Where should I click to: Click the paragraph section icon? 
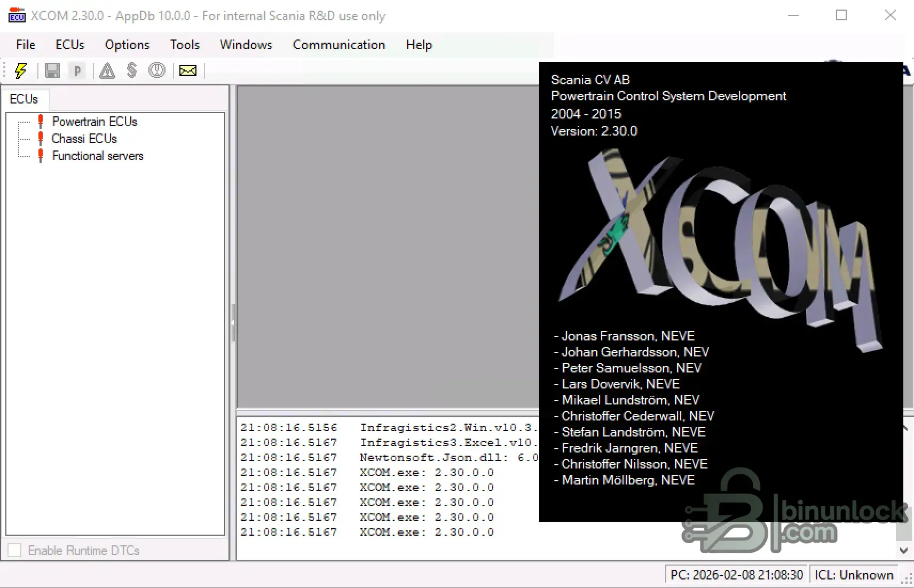tap(132, 70)
